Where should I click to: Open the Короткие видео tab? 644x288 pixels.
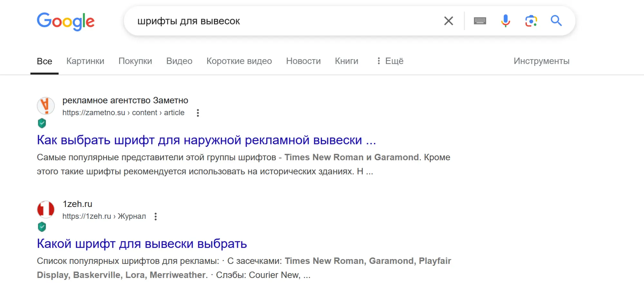coord(239,61)
